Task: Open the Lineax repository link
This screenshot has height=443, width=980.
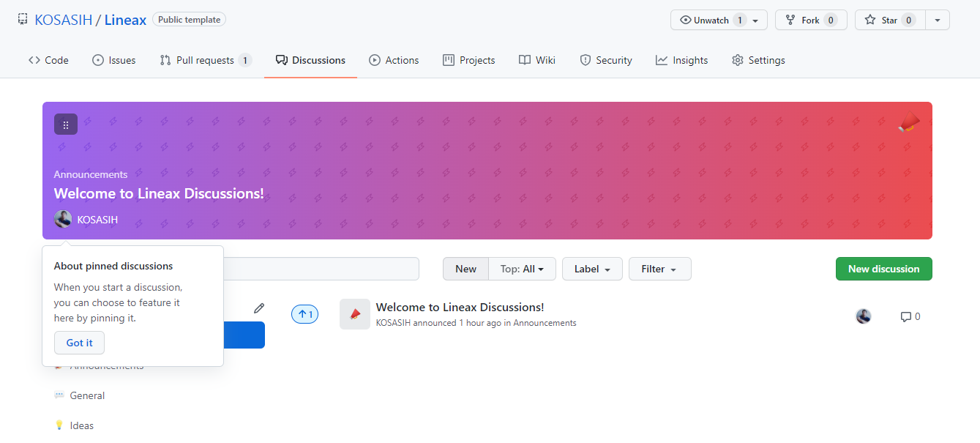Action: click(x=125, y=20)
